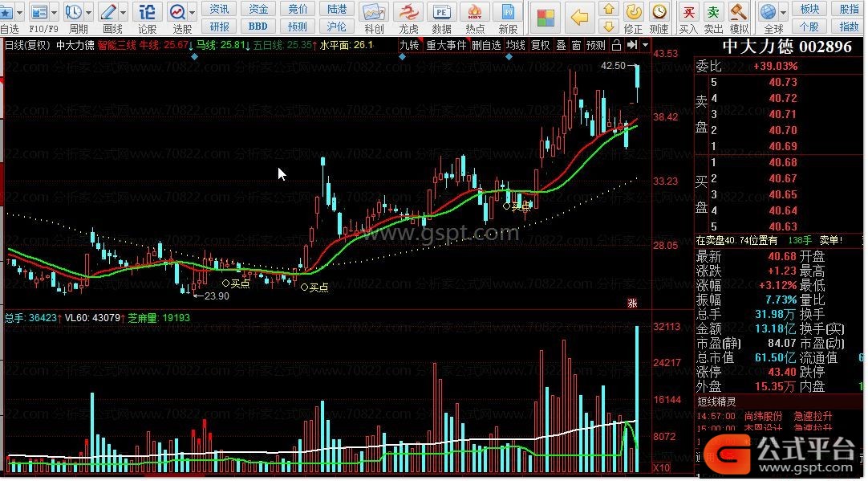Open the 新股 IPO icon
This screenshot has height=481, width=868.
pos(508,11)
